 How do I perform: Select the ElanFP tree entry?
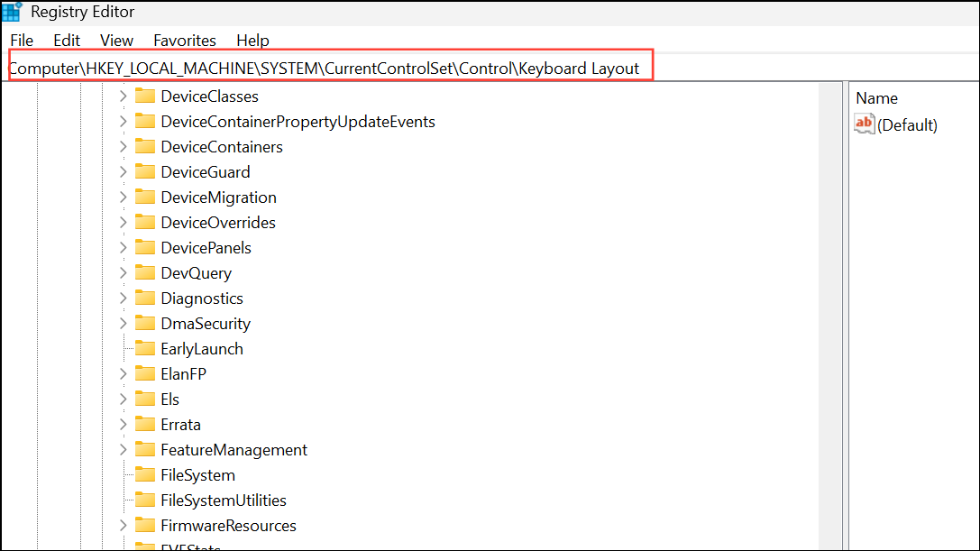pyautogui.click(x=183, y=374)
